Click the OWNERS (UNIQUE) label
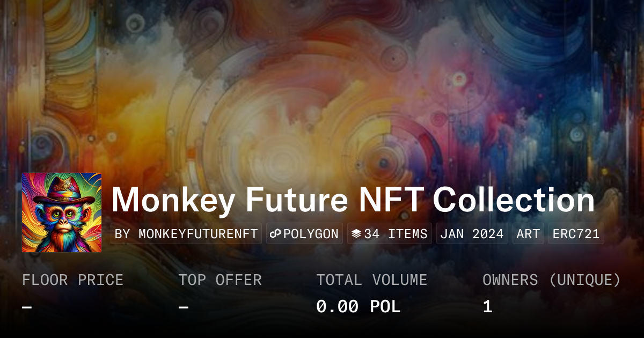This screenshot has width=644, height=338. coord(552,280)
